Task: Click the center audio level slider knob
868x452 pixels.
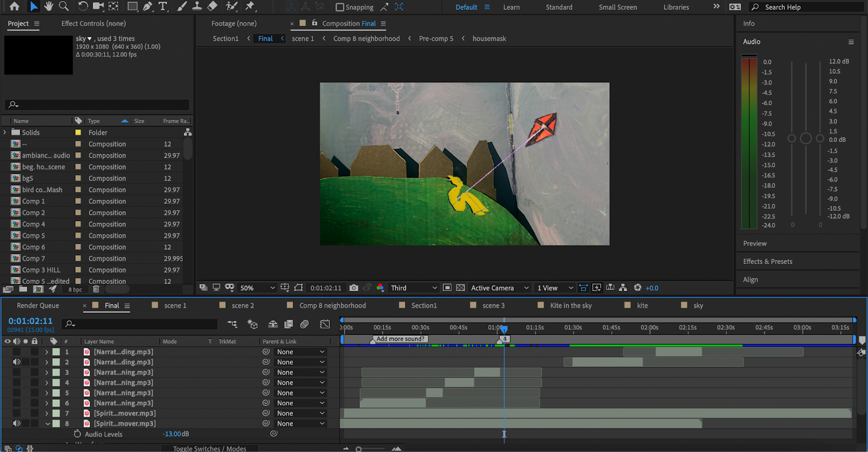Action: (806, 138)
